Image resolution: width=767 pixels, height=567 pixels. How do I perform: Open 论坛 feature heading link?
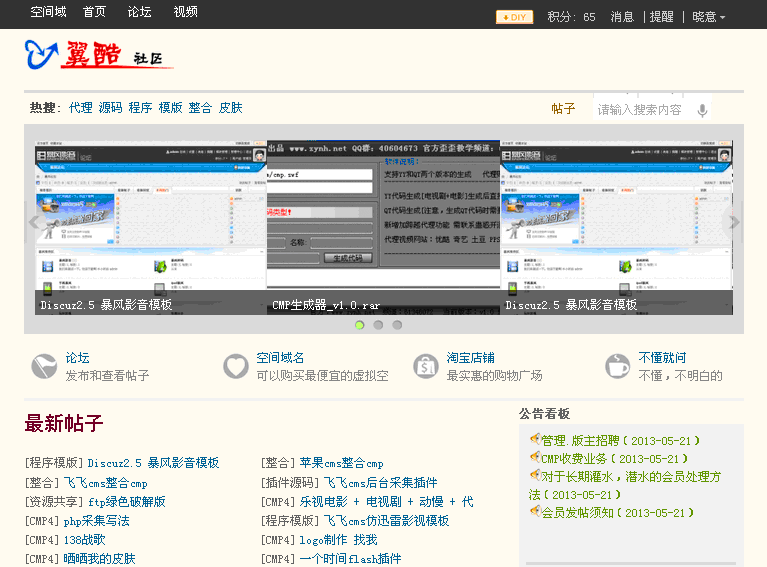77,358
